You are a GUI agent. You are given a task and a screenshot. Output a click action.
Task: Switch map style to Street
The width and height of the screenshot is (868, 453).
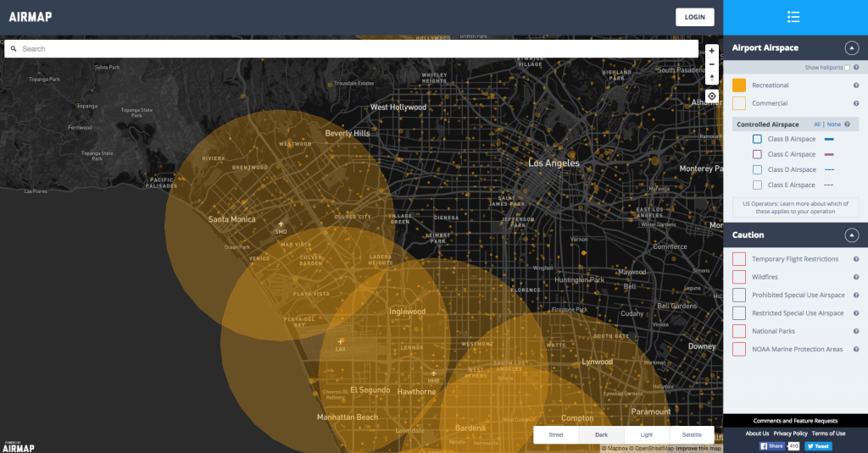pos(556,434)
